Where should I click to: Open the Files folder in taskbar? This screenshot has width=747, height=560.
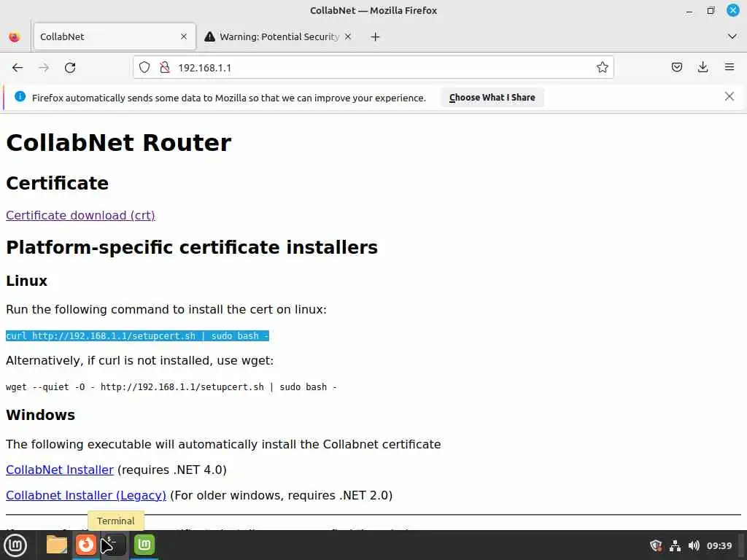[57, 545]
